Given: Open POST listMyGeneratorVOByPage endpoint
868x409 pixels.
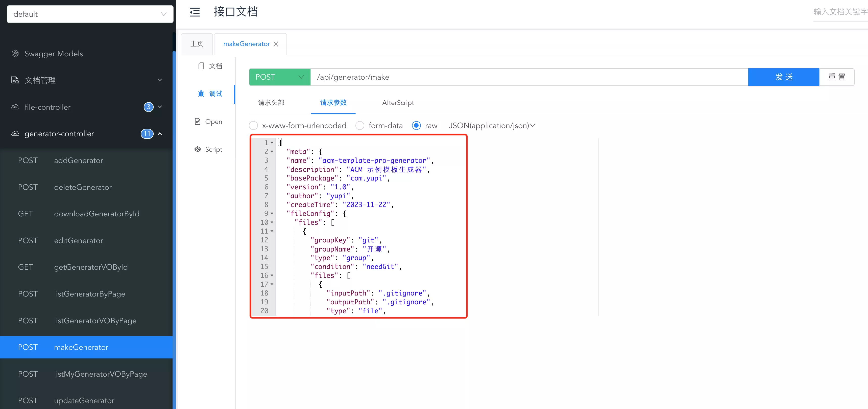Looking at the screenshot, I should 86,374.
